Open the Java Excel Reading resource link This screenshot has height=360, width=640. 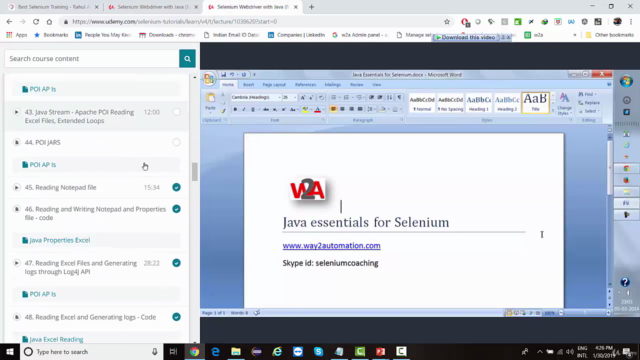(x=56, y=339)
